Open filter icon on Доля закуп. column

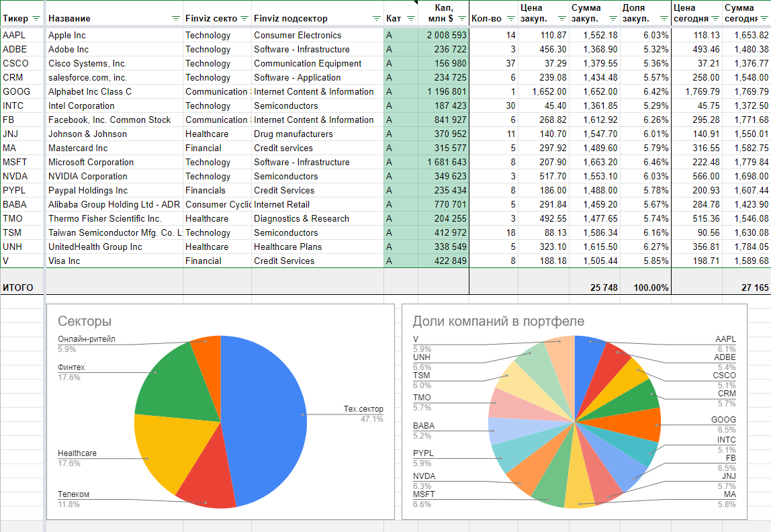pos(664,19)
